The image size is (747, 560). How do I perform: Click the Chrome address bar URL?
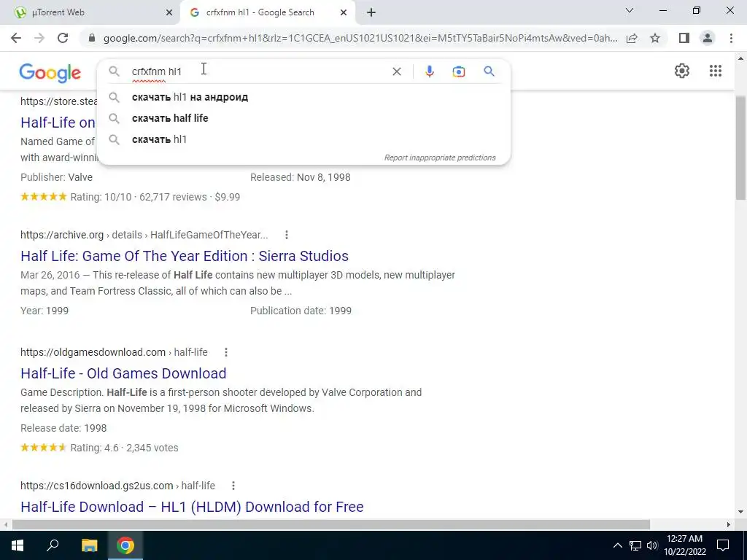pos(360,38)
